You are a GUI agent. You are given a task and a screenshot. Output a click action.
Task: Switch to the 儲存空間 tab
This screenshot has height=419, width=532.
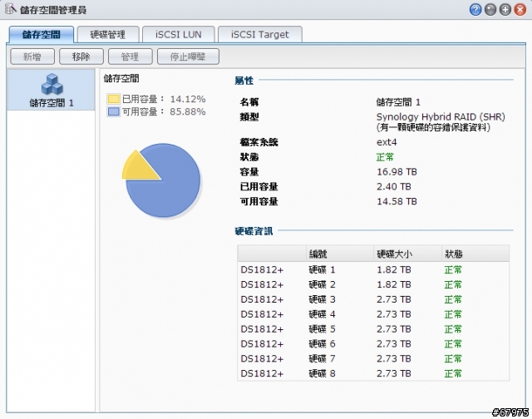tap(41, 35)
